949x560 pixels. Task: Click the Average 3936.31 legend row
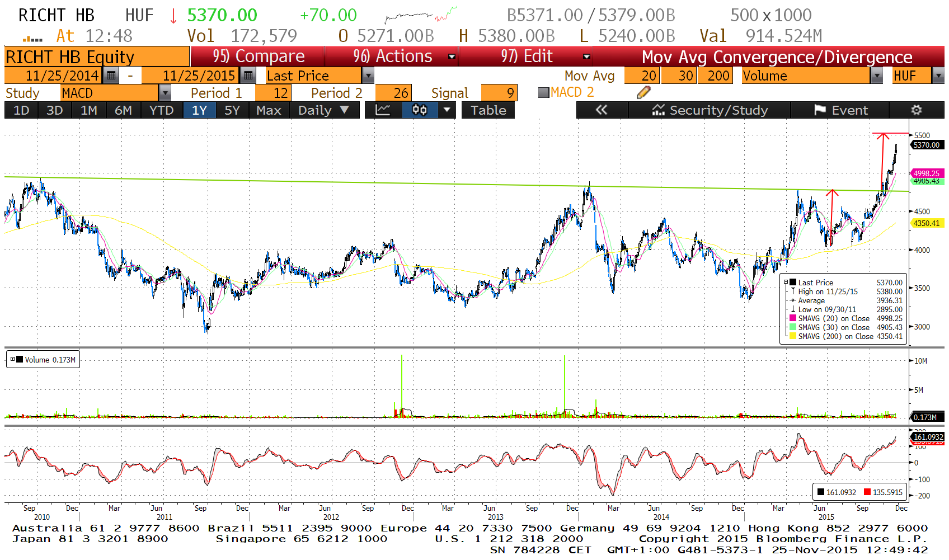[x=845, y=300]
